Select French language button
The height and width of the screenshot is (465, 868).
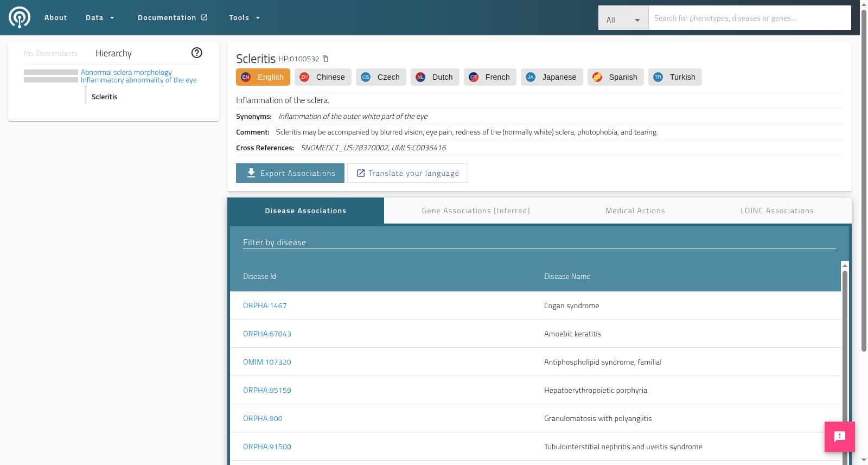tap(490, 77)
